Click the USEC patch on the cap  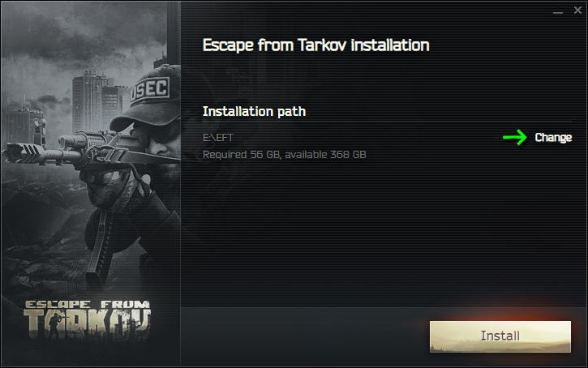[x=149, y=90]
